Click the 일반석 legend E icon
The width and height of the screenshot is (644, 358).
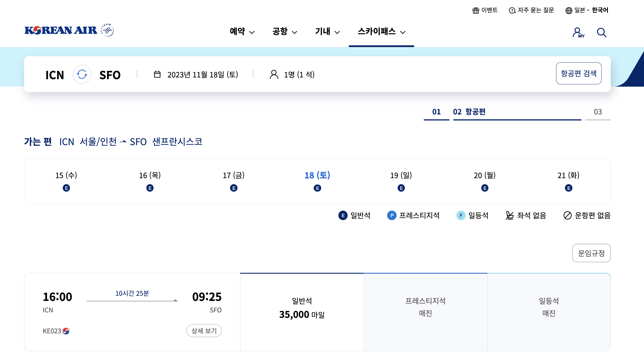[343, 215]
